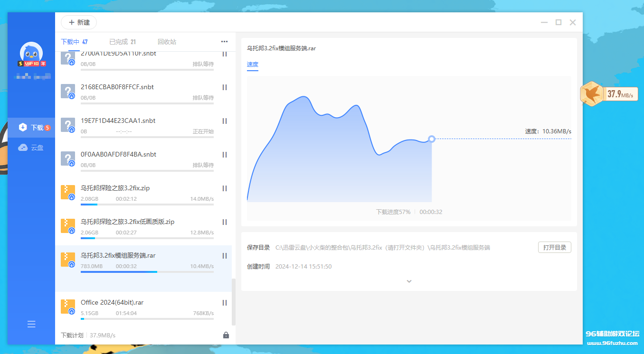The image size is (644, 354).
Task: Click the 乌托邦探险之旅3.2fix.zip archive icon
Action: (x=68, y=193)
